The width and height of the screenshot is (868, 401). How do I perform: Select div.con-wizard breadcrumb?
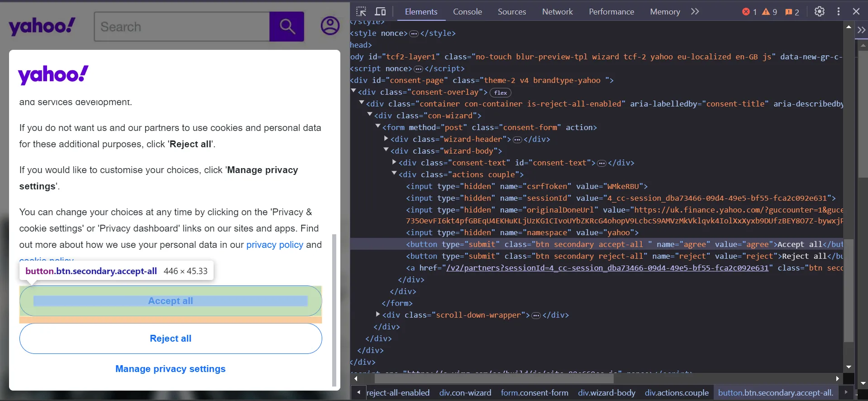(465, 393)
